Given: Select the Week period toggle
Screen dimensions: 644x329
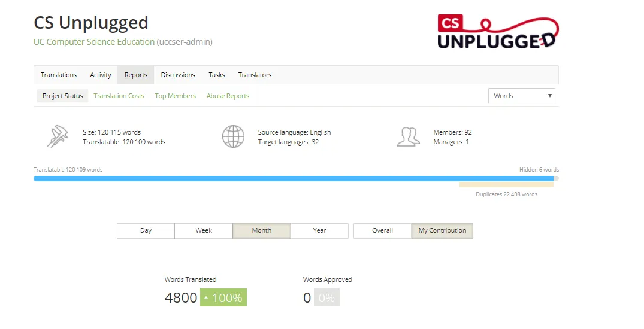Looking at the screenshot, I should [x=204, y=230].
